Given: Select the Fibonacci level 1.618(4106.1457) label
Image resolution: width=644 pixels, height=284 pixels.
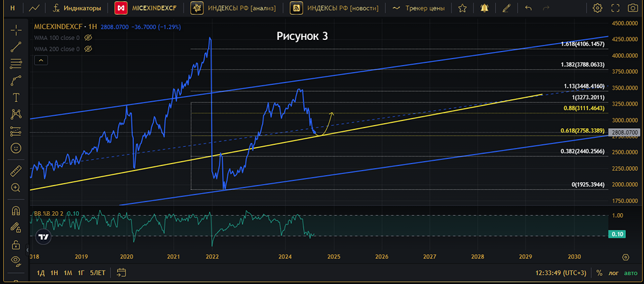Looking at the screenshot, I should click(583, 44).
